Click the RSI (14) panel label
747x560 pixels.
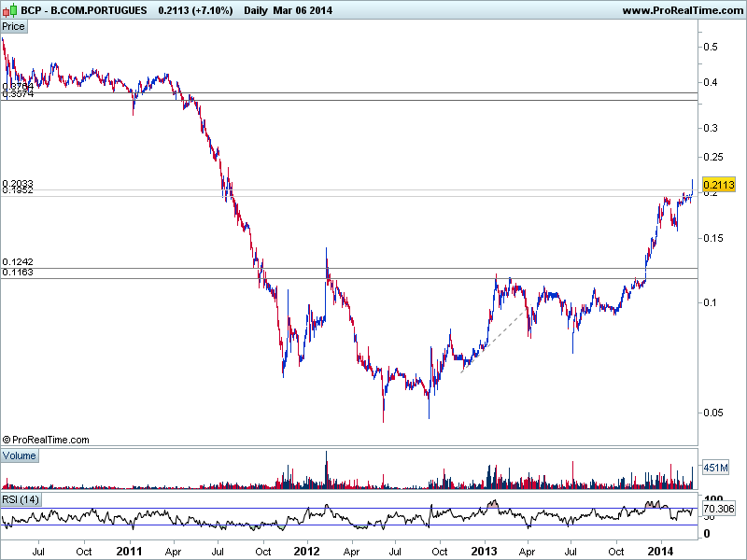tap(21, 499)
